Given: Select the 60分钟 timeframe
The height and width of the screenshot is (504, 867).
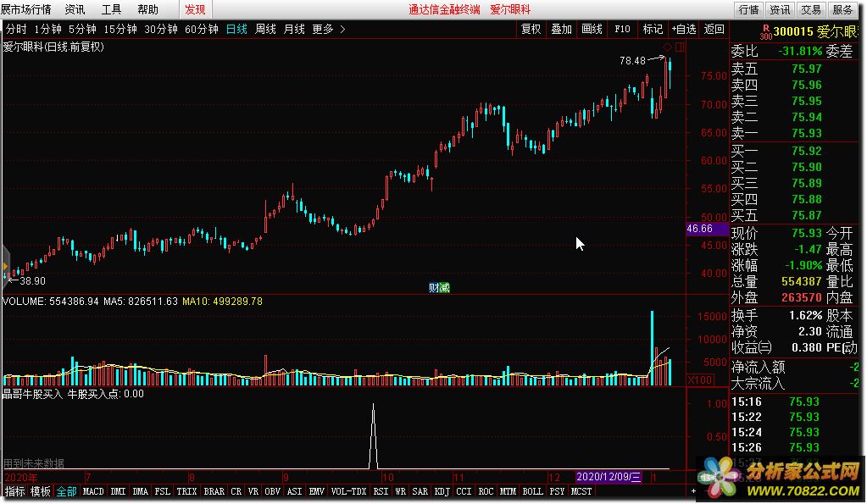Looking at the screenshot, I should point(201,30).
